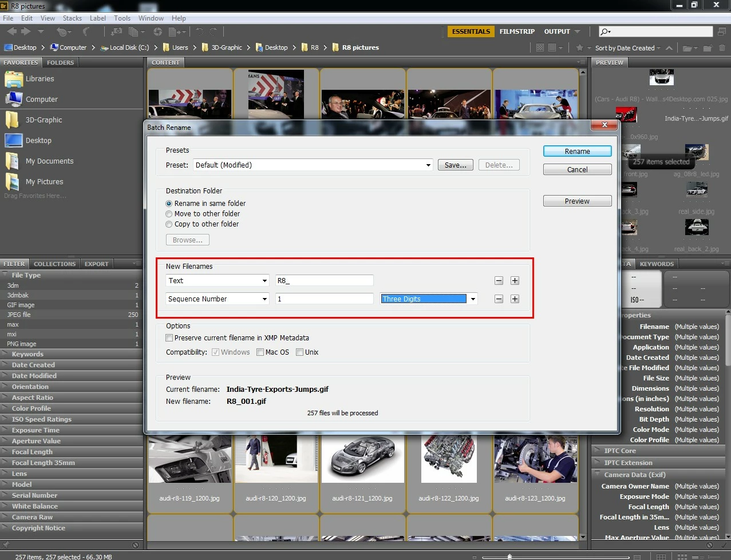Click the Cancel button in Batch Rename

577,169
